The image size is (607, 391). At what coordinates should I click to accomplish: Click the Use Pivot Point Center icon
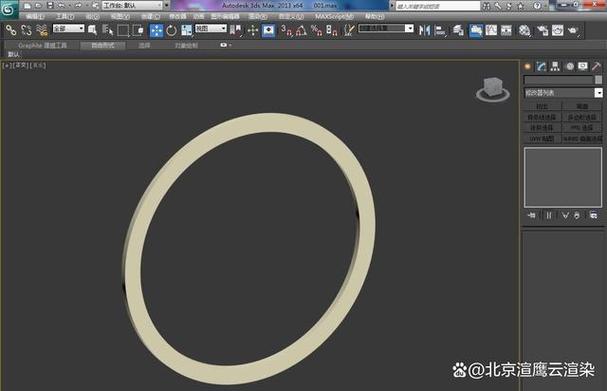coord(235,30)
